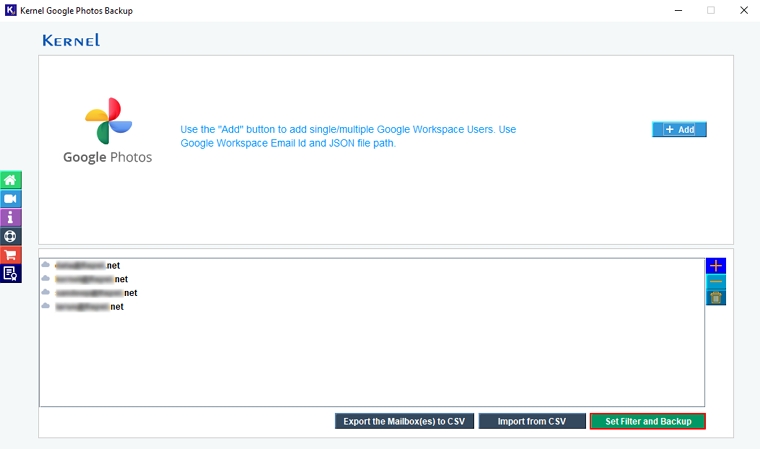
Task: Click the cloud icon of the first mailbox
Action: pos(46,265)
